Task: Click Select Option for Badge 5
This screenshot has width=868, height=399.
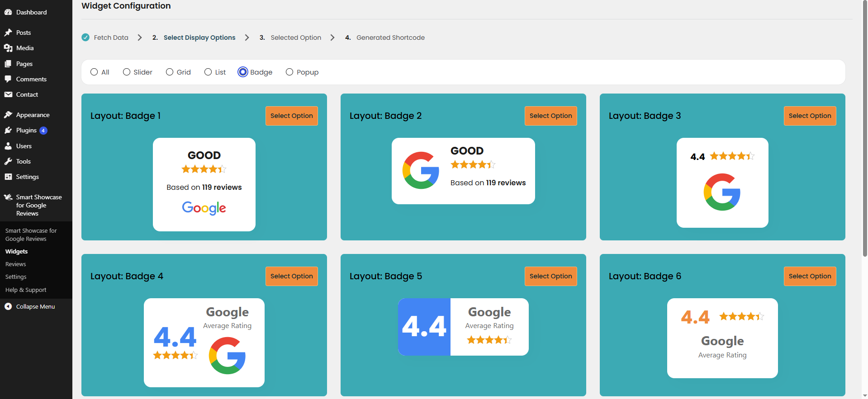Action: [x=551, y=276]
